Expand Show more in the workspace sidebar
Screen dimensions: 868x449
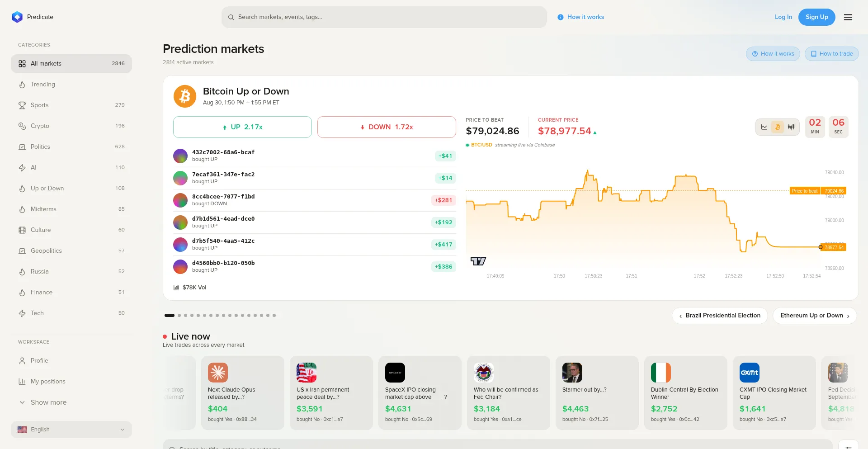click(x=71, y=402)
